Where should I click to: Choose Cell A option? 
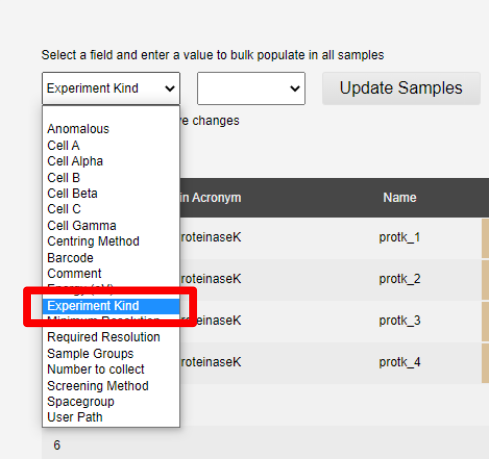[x=111, y=145]
